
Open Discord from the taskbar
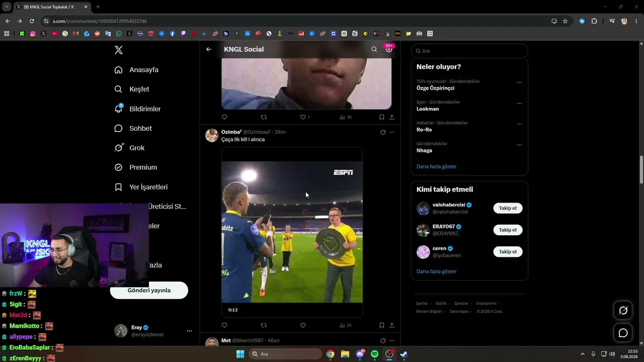pos(360,354)
